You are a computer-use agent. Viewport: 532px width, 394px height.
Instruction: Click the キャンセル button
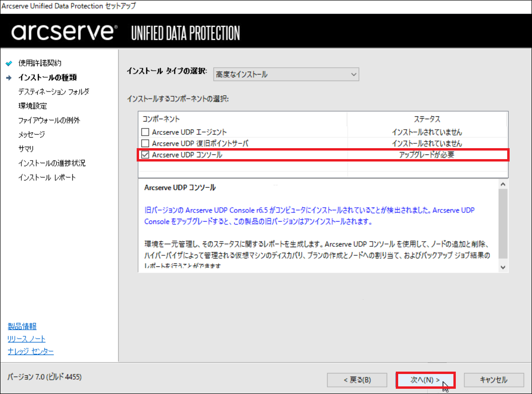click(x=494, y=380)
